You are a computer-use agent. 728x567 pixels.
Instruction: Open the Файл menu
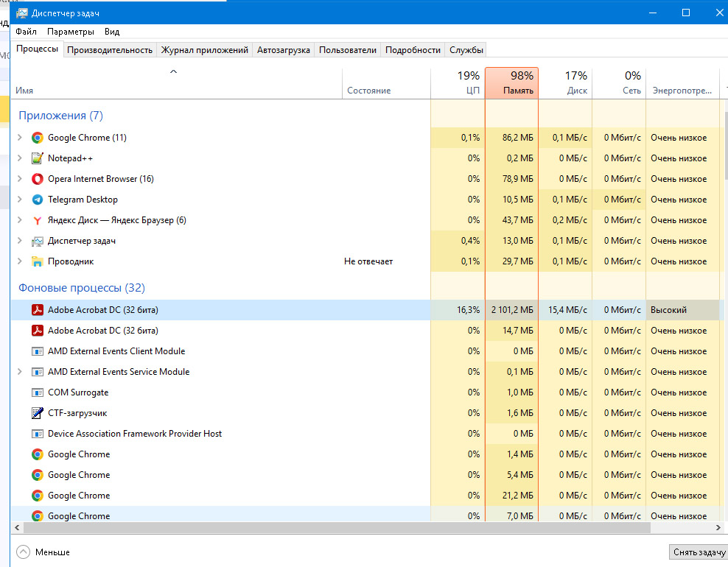[26, 32]
